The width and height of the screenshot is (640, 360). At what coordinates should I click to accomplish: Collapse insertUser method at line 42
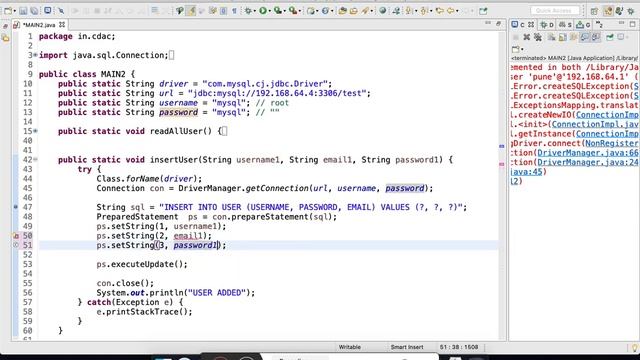(36, 160)
